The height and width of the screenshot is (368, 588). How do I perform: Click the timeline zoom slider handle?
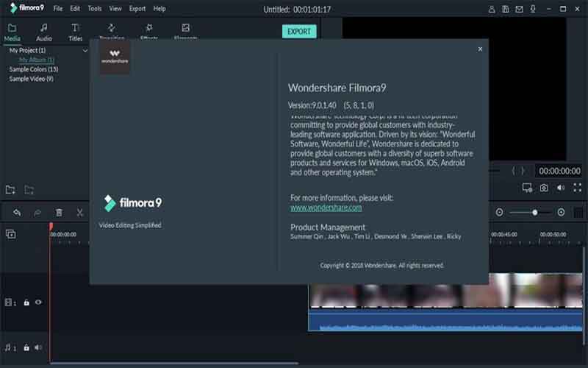[x=535, y=213]
